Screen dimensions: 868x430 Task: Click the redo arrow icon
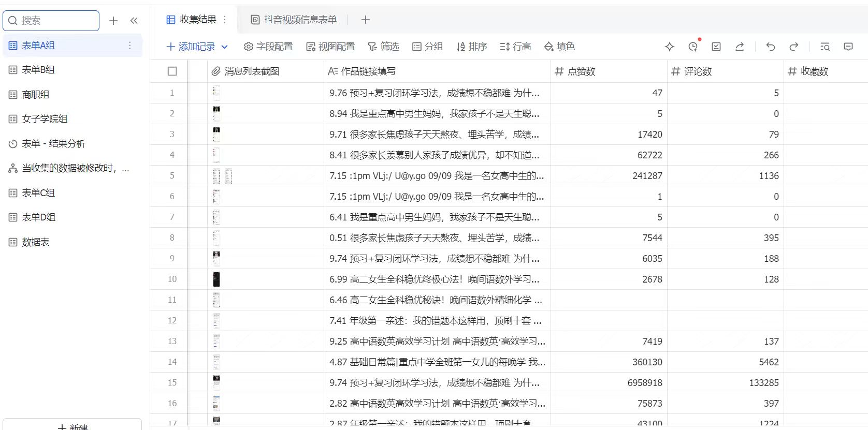point(793,47)
